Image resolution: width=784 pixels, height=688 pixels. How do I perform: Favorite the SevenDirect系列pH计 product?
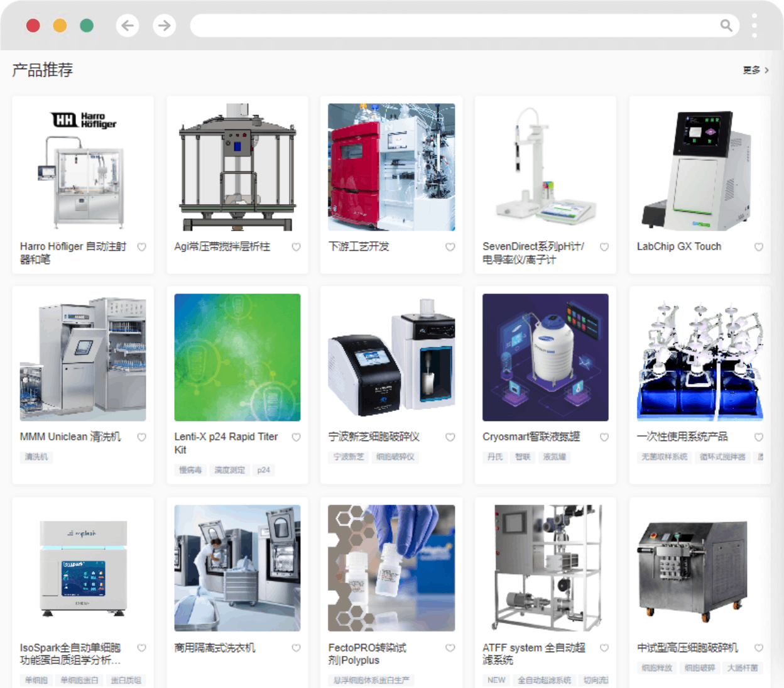(x=604, y=247)
